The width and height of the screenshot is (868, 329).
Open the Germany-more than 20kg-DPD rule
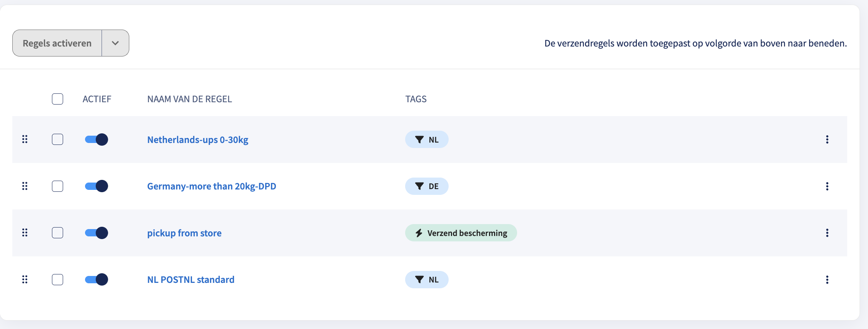click(212, 186)
